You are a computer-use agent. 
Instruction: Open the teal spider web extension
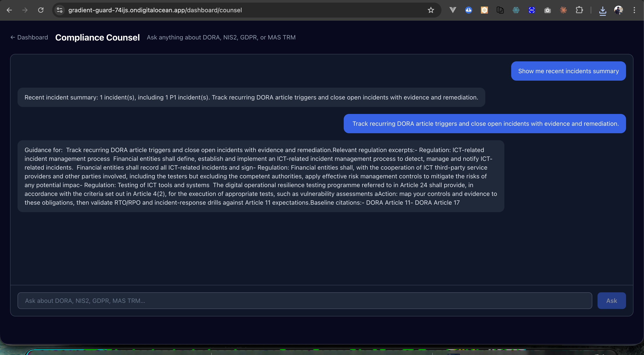[516, 10]
